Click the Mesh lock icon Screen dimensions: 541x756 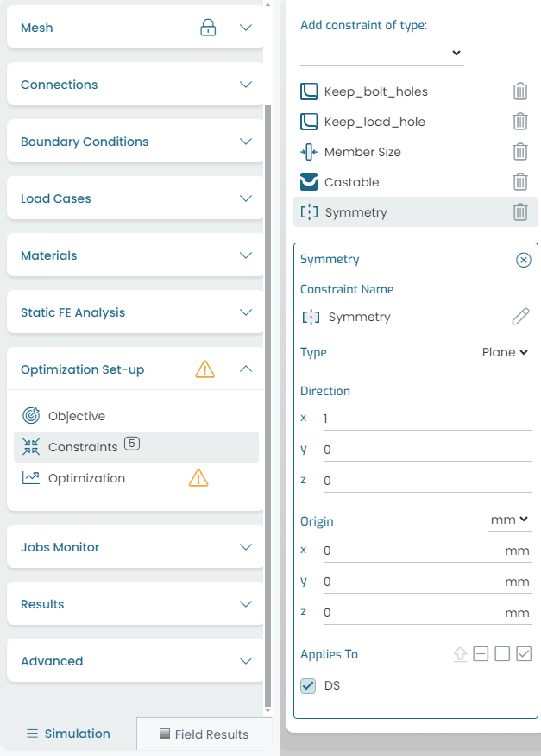pyautogui.click(x=208, y=28)
